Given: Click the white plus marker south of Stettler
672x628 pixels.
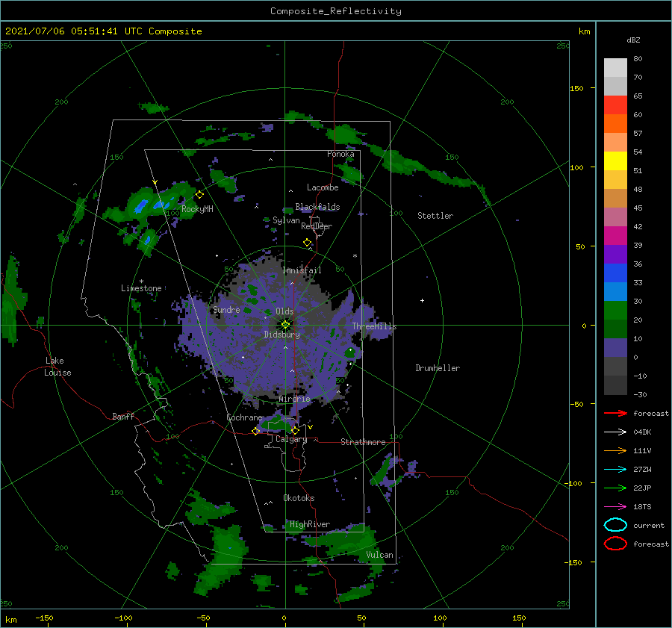Looking at the screenshot, I should (422, 300).
